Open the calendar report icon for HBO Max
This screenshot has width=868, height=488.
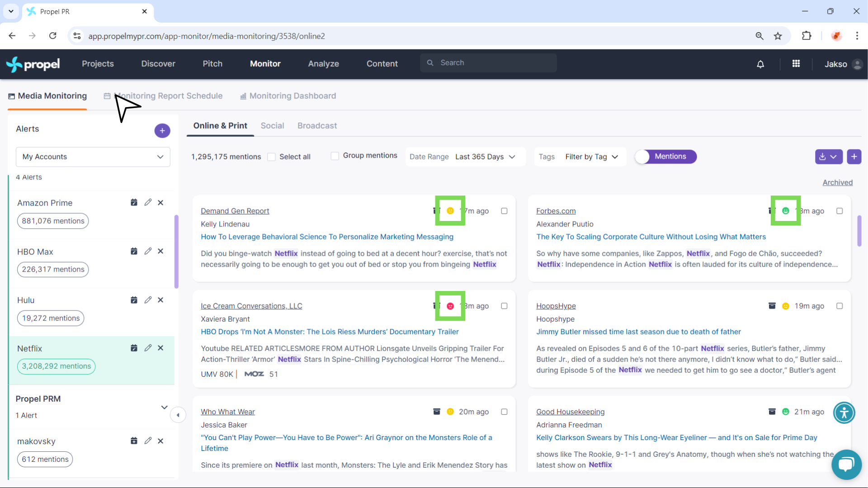134,251
